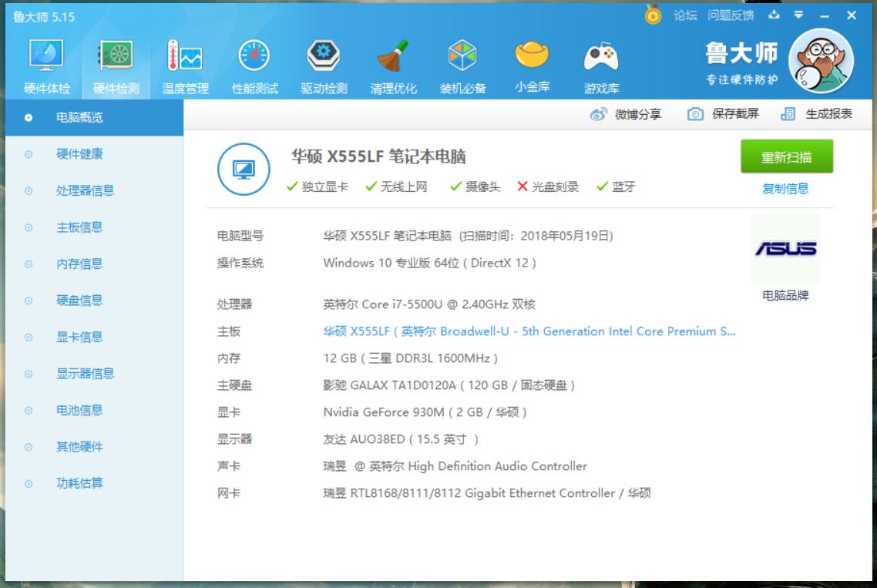Click the 保存截屏 camera icon

pyautogui.click(x=695, y=114)
